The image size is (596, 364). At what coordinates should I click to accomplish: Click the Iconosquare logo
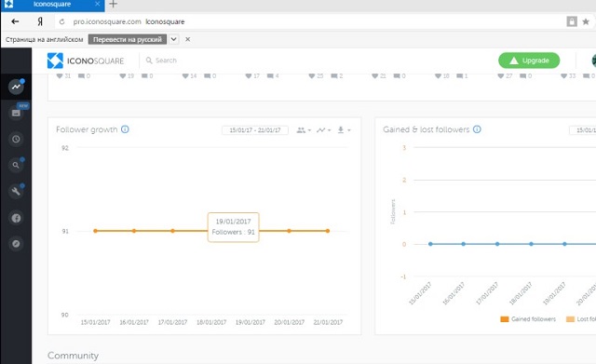tap(86, 61)
